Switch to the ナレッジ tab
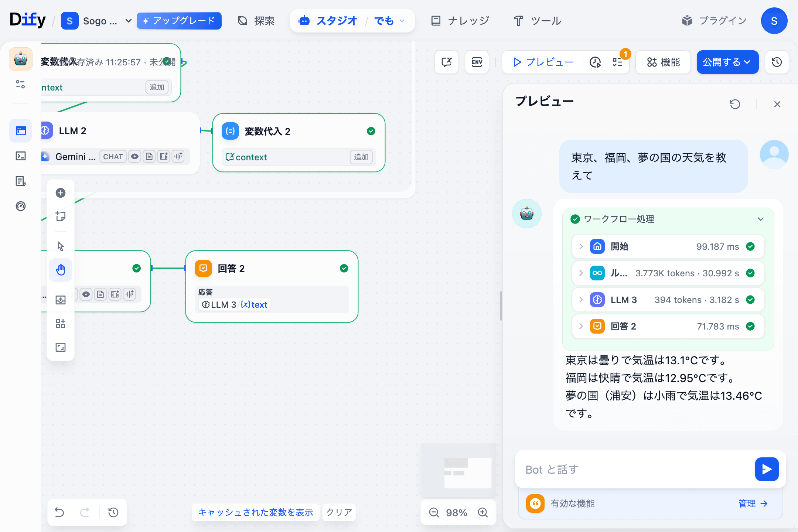 tap(460, 21)
